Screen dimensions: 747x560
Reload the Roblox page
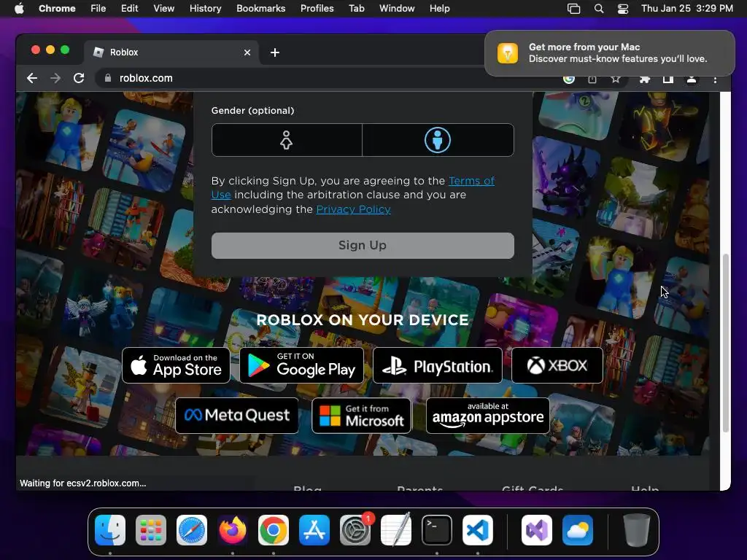click(79, 78)
